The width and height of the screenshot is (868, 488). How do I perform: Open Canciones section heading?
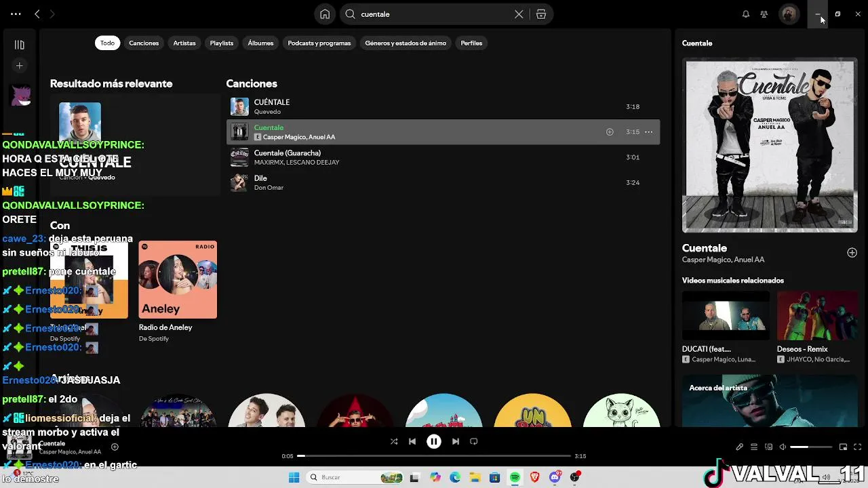pyautogui.click(x=252, y=83)
